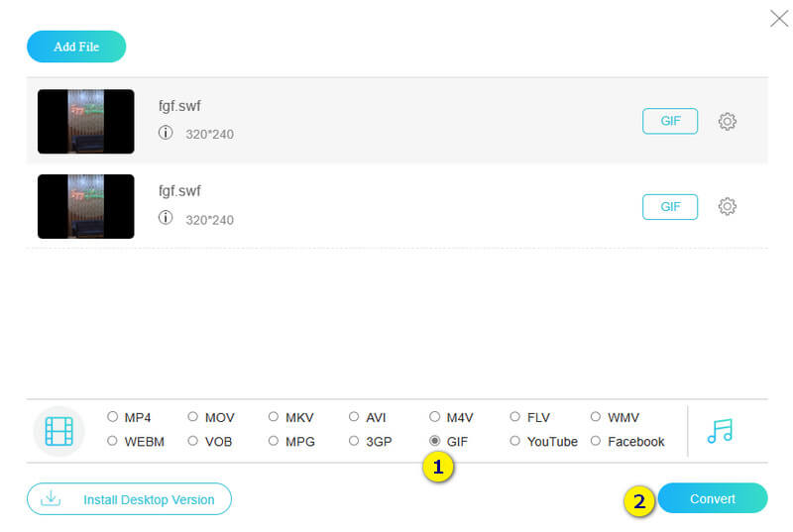This screenshot has height=532, width=793.
Task: Open settings gear for second fgf.swf file
Action: [727, 206]
